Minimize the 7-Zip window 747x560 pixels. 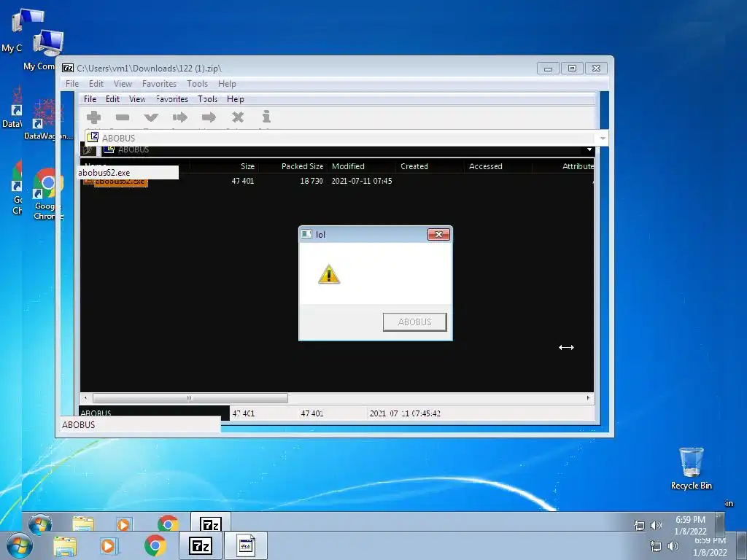(548, 69)
